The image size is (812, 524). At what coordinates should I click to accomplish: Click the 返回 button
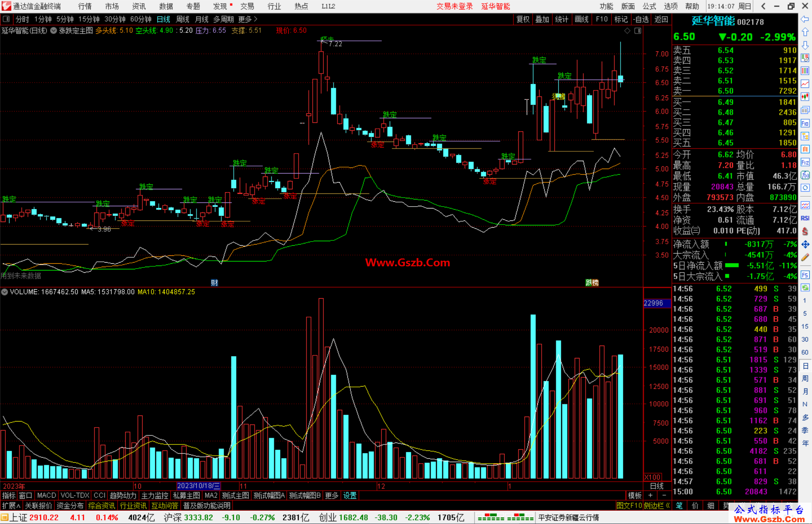pos(661,19)
